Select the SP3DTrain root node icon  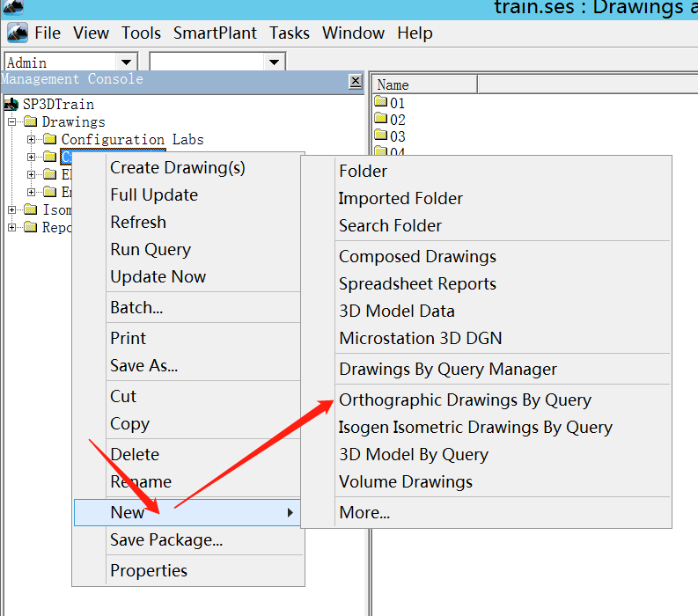[x=11, y=105]
